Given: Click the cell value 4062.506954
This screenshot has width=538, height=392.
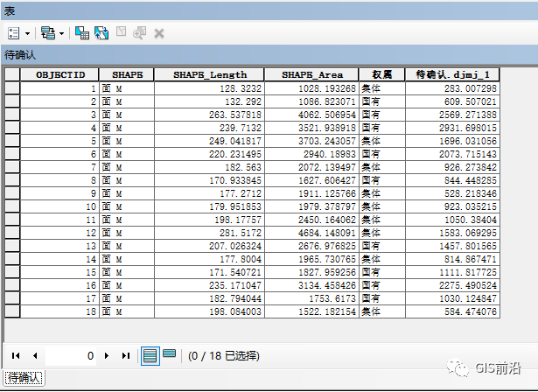Looking at the screenshot, I should (x=327, y=115).
